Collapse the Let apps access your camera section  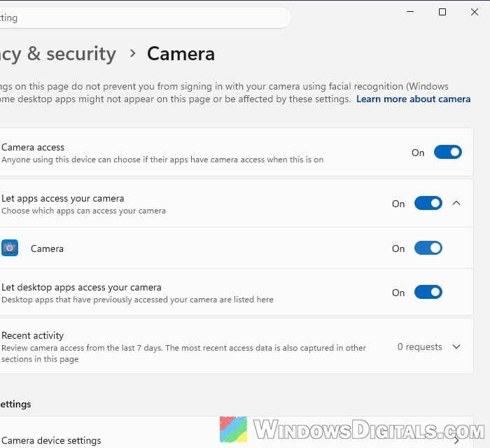456,204
